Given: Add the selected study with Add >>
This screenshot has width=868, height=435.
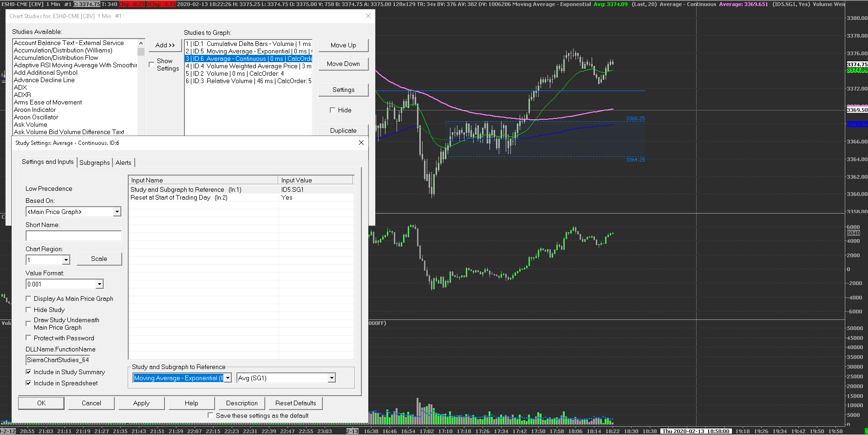Looking at the screenshot, I should coord(165,45).
